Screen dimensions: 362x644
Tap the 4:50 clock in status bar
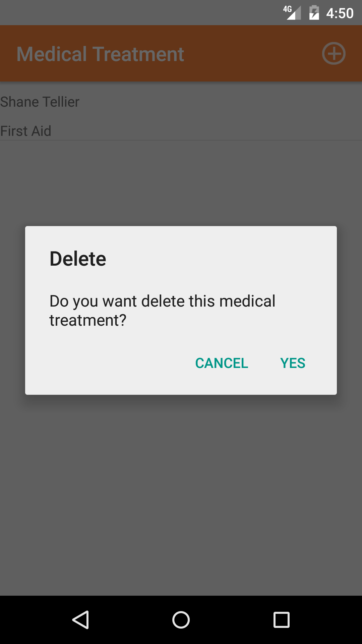click(340, 13)
